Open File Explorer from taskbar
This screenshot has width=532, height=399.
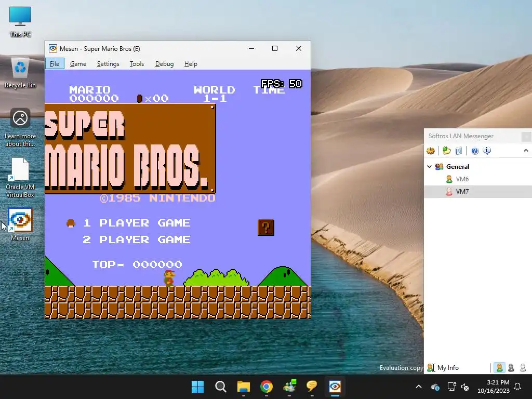(244, 387)
